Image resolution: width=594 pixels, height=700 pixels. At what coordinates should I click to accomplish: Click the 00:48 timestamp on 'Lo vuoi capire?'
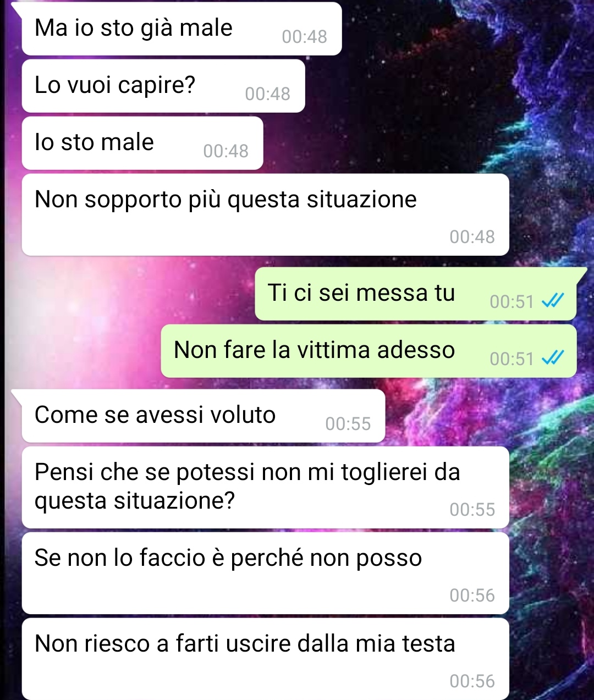268,94
